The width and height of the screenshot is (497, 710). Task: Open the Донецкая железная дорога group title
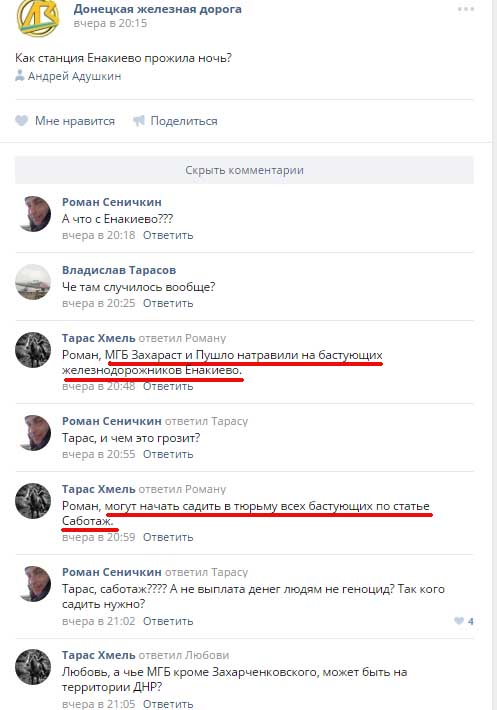tap(158, 9)
